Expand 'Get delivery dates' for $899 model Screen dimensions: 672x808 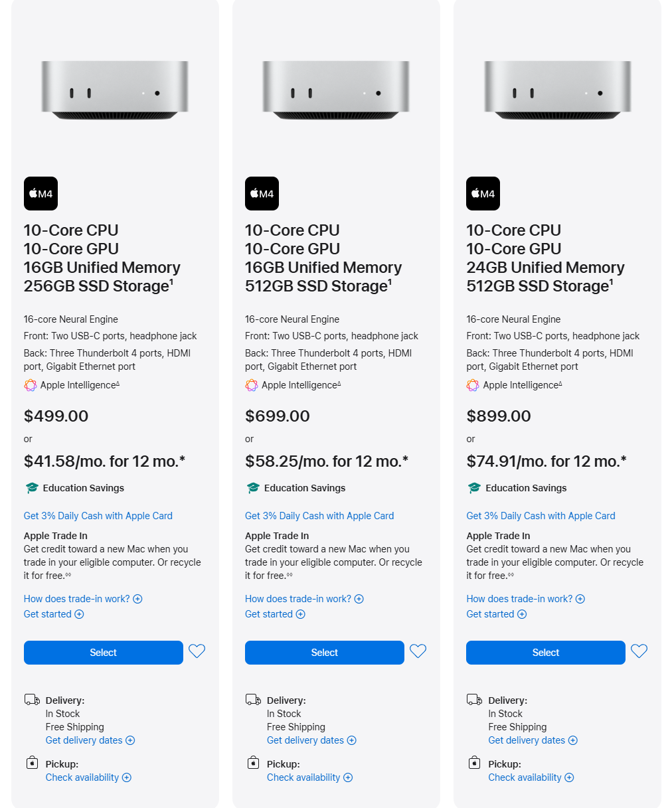coord(533,740)
